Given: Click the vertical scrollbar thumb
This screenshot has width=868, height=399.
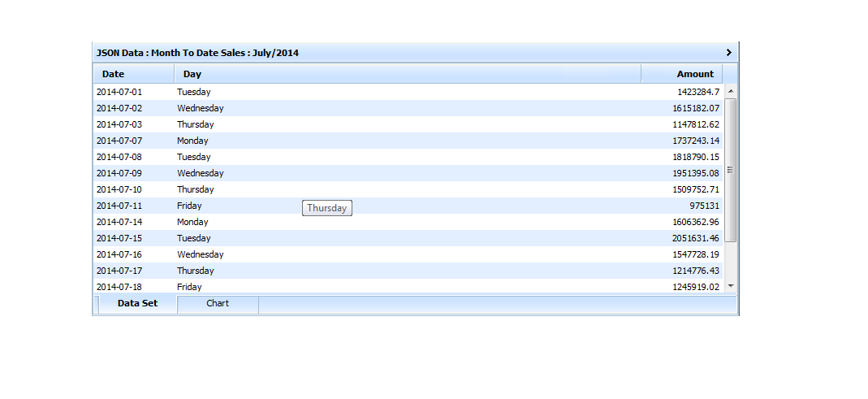Looking at the screenshot, I should pos(730,170).
